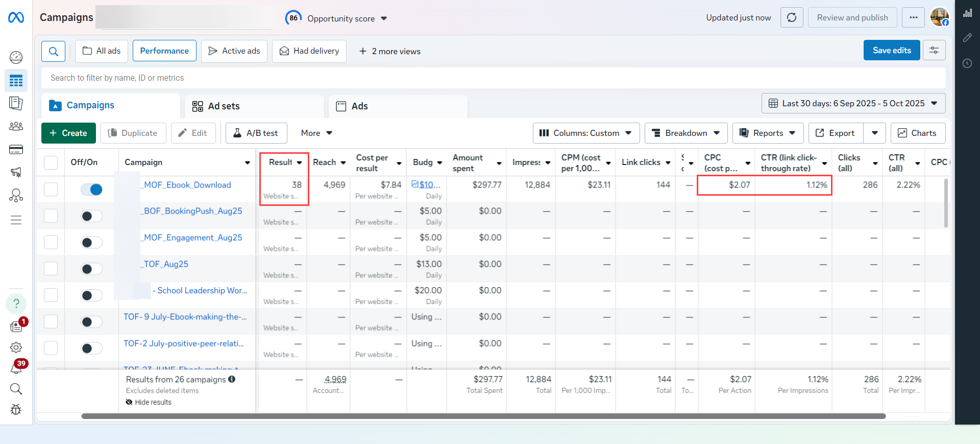
Task: Open the Meta logo home icon
Action: pos(16,18)
